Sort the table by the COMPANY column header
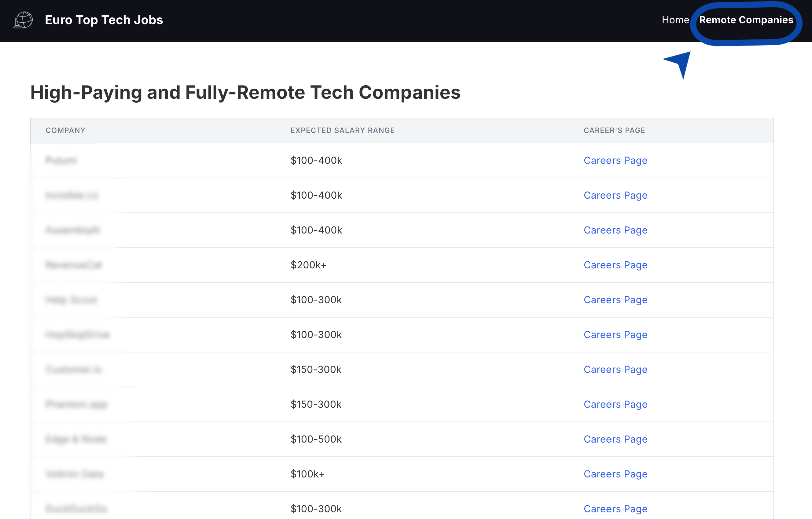This screenshot has width=812, height=519. point(65,130)
